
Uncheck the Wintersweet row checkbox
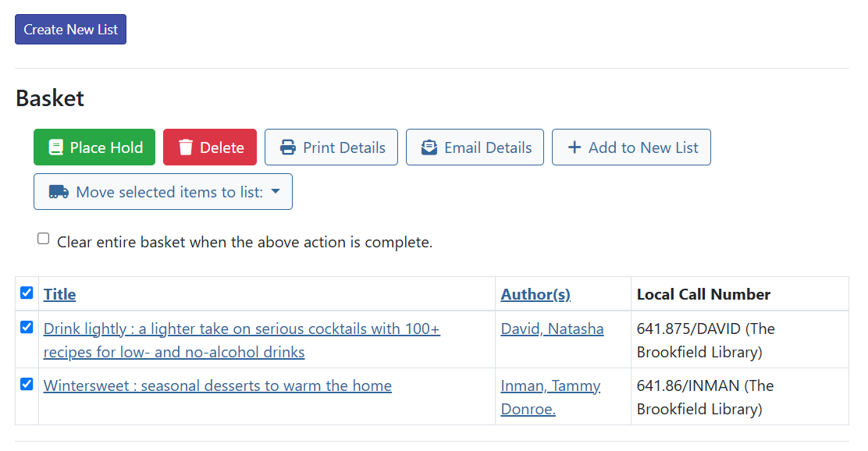tap(27, 384)
